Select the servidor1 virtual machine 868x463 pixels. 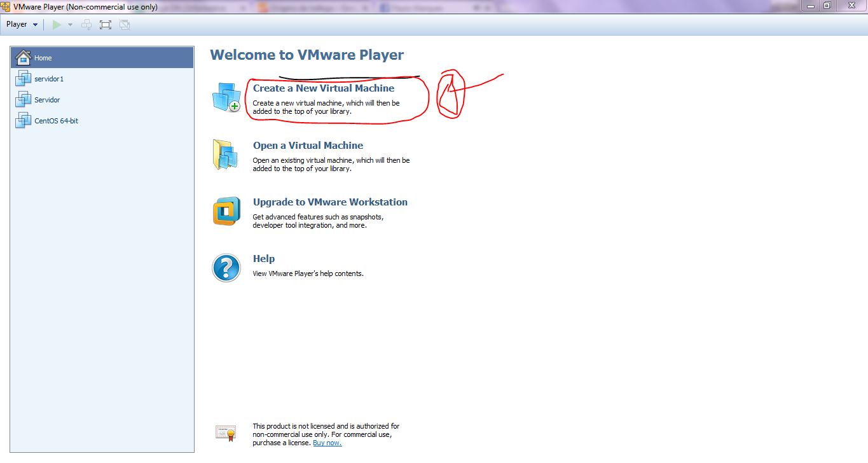(102, 79)
